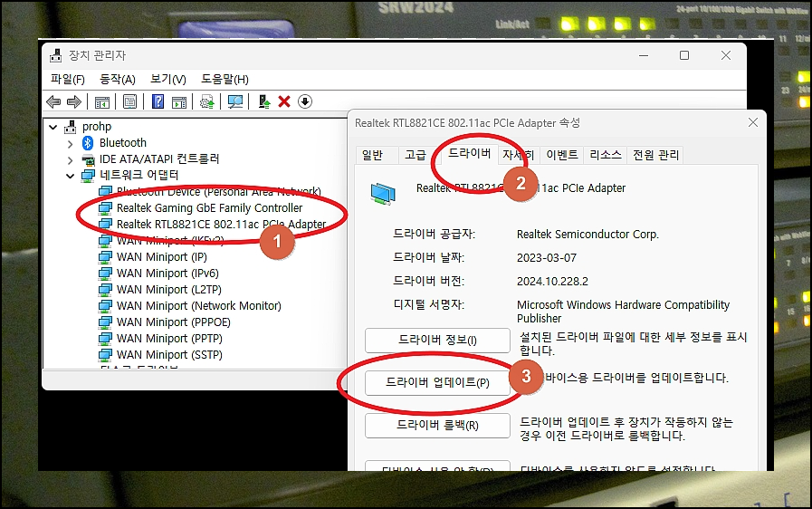Viewport: 812px width, 509px height.
Task: Click the 드라이버 업데이트(P) button
Action: [x=437, y=382]
